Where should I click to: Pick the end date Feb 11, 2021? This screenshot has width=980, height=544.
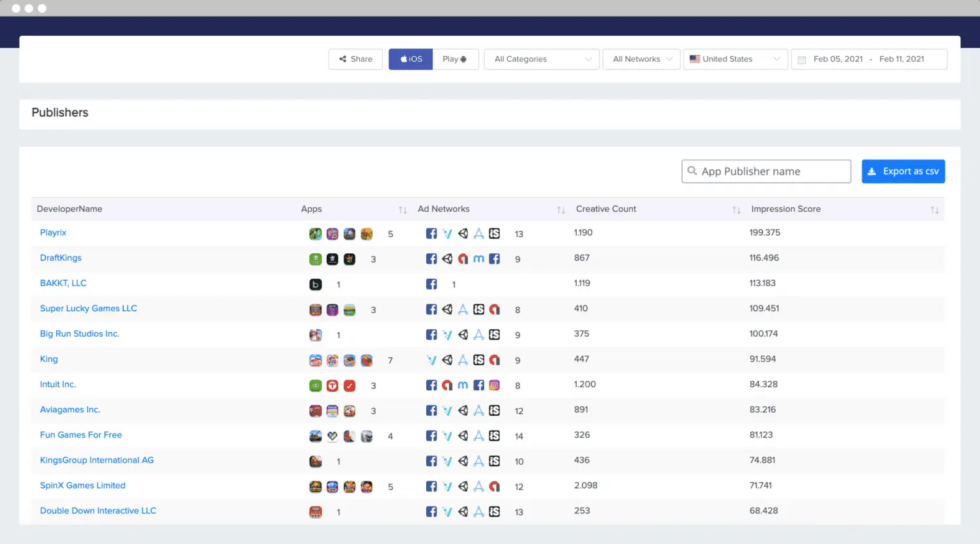click(x=902, y=59)
